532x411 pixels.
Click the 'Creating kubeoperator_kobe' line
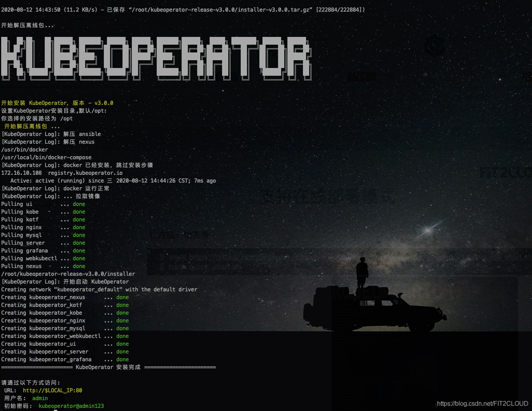tap(65, 313)
